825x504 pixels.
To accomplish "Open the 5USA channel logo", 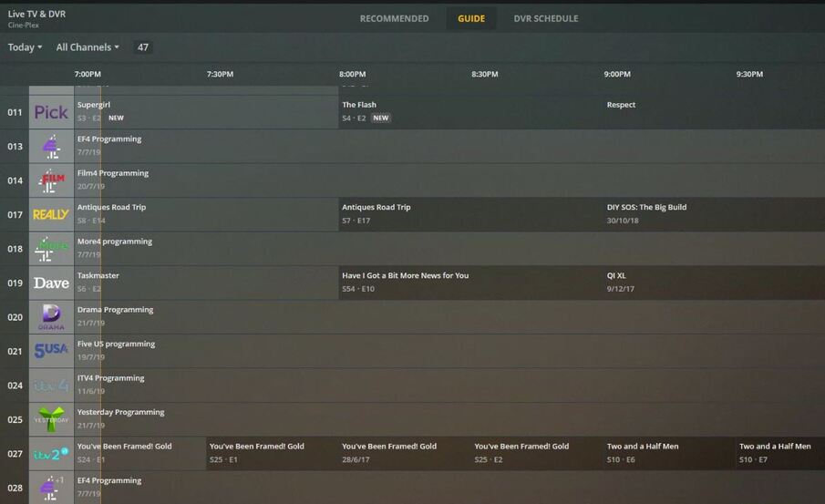I will pos(51,351).
